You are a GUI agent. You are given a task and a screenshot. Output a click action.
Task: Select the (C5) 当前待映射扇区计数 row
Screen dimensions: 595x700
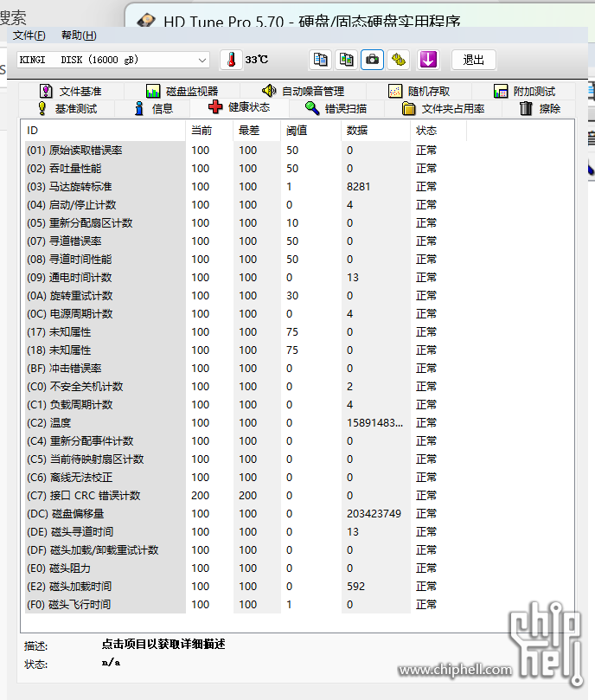pos(246,459)
